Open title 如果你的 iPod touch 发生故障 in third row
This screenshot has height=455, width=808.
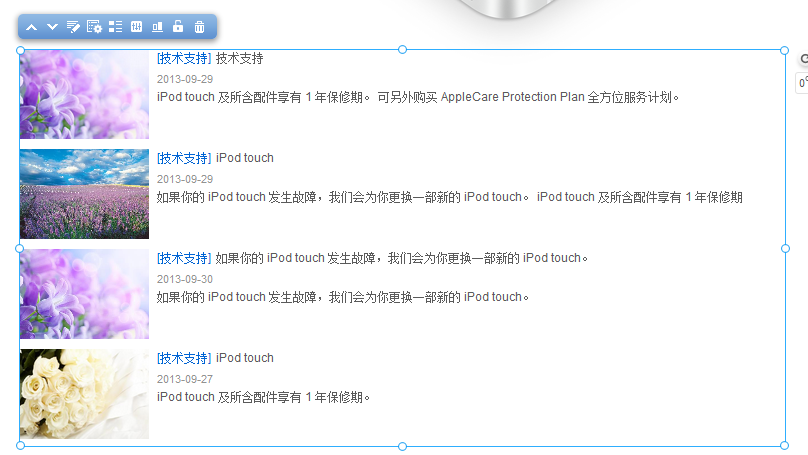[401, 258]
